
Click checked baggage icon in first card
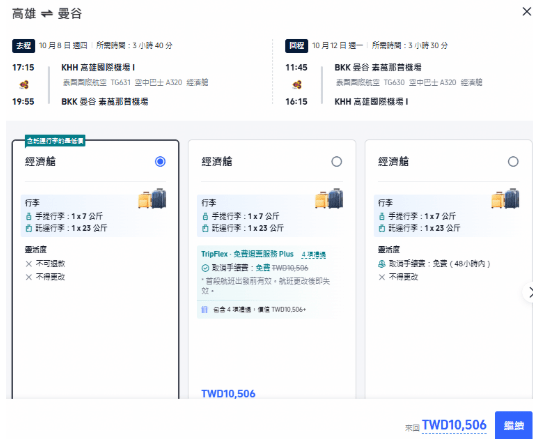tap(29, 228)
